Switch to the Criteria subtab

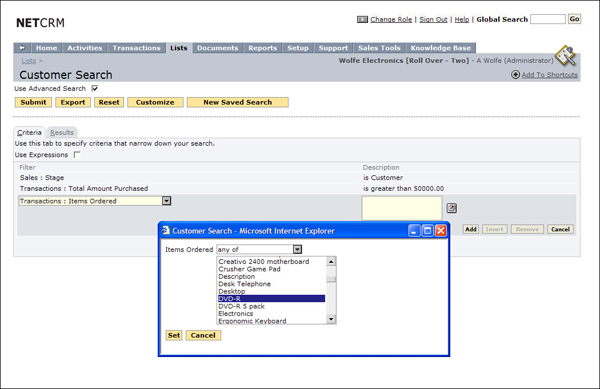(x=29, y=132)
